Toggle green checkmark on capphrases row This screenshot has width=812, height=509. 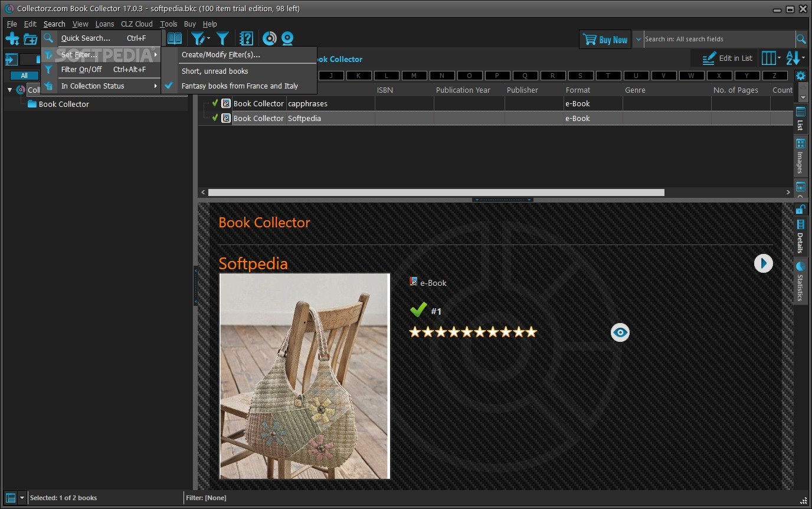point(215,103)
